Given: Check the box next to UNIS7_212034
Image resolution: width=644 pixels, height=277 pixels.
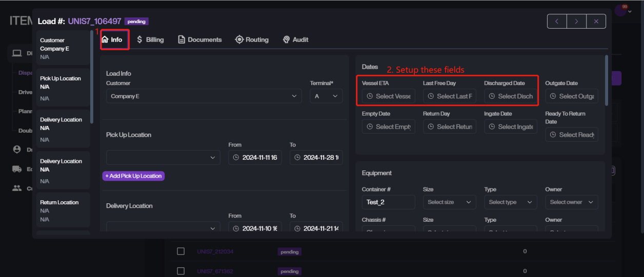Looking at the screenshot, I should tap(180, 251).
